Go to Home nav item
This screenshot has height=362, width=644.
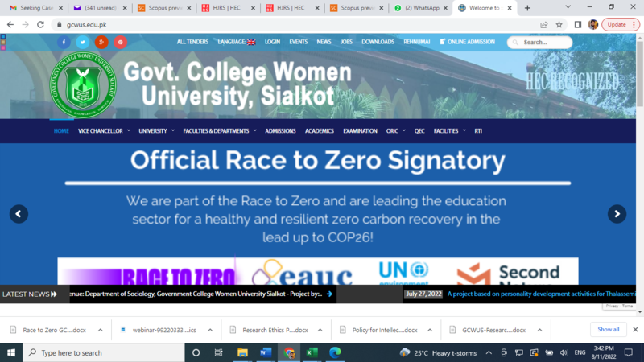click(x=61, y=131)
